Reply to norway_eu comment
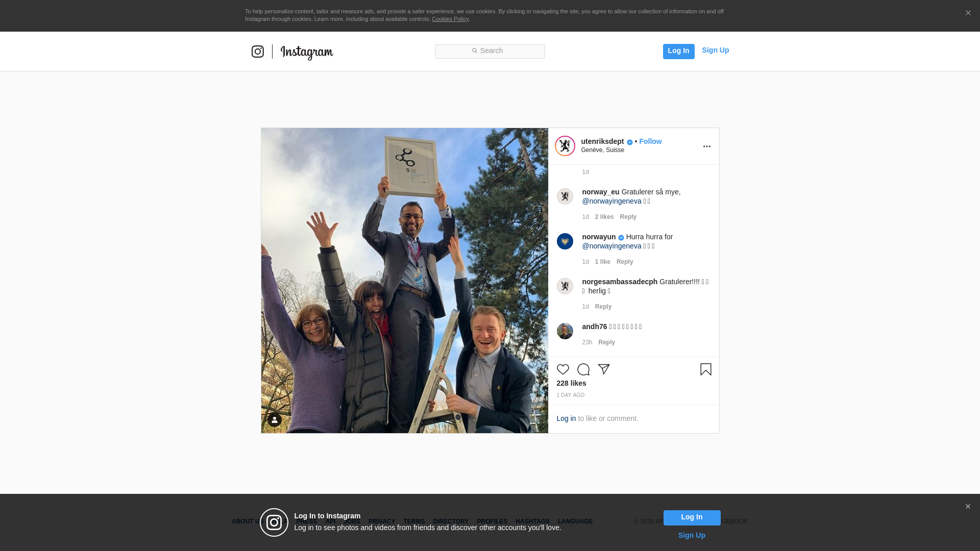Viewport: 980px width, 551px height. click(628, 217)
